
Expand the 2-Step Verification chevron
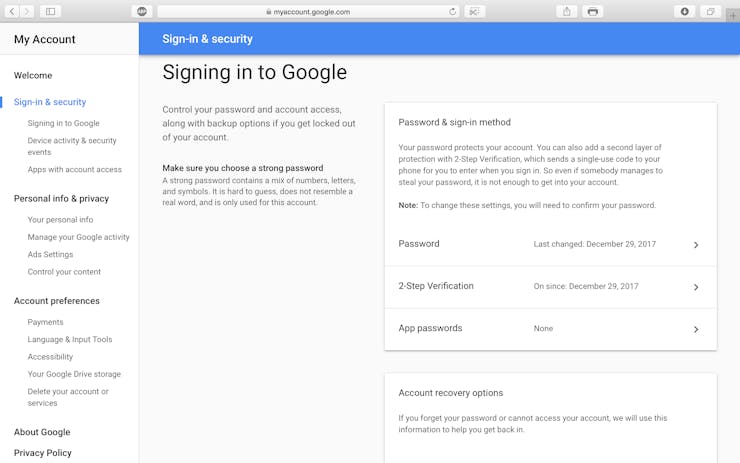(696, 287)
